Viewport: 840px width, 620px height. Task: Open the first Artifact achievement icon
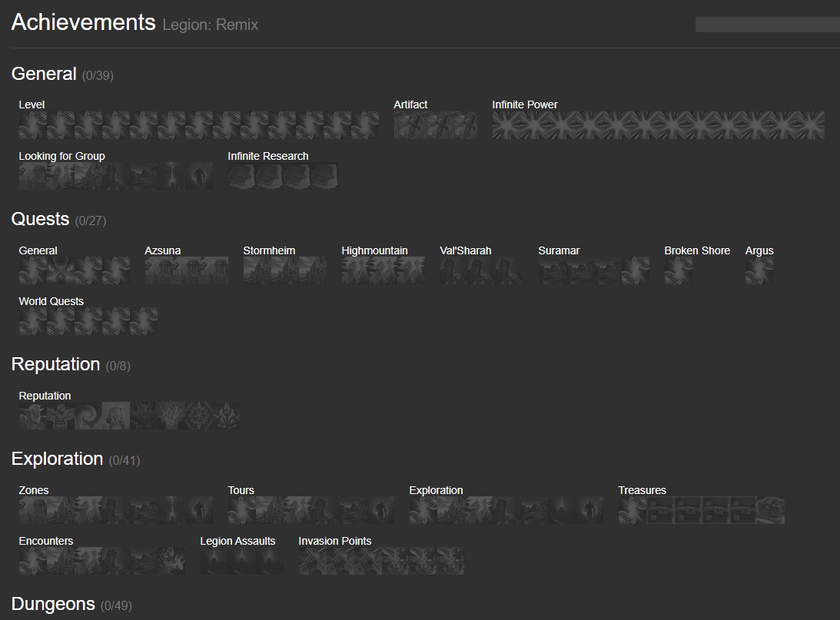[408, 124]
